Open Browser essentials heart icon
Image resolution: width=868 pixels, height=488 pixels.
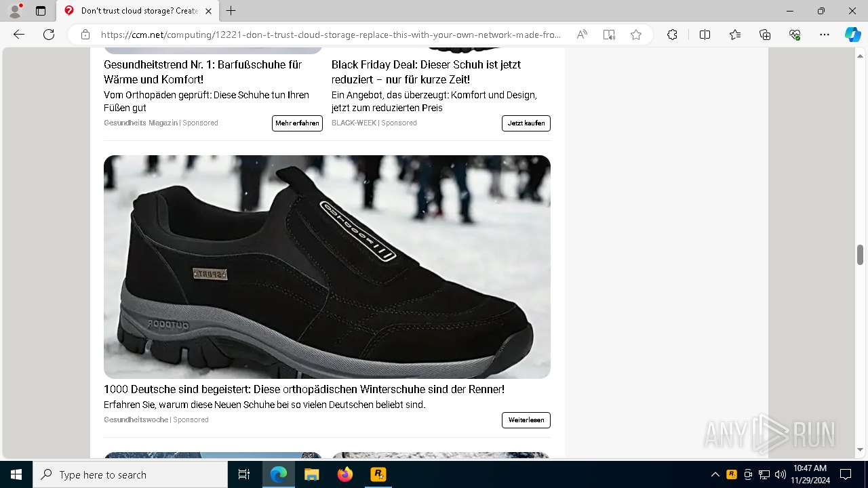pyautogui.click(x=795, y=35)
